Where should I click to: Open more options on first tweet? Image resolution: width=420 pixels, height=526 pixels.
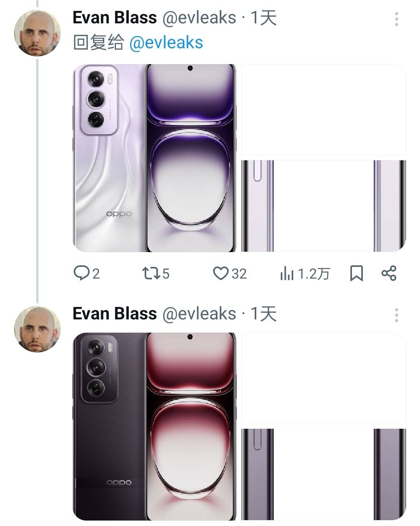[x=396, y=19]
